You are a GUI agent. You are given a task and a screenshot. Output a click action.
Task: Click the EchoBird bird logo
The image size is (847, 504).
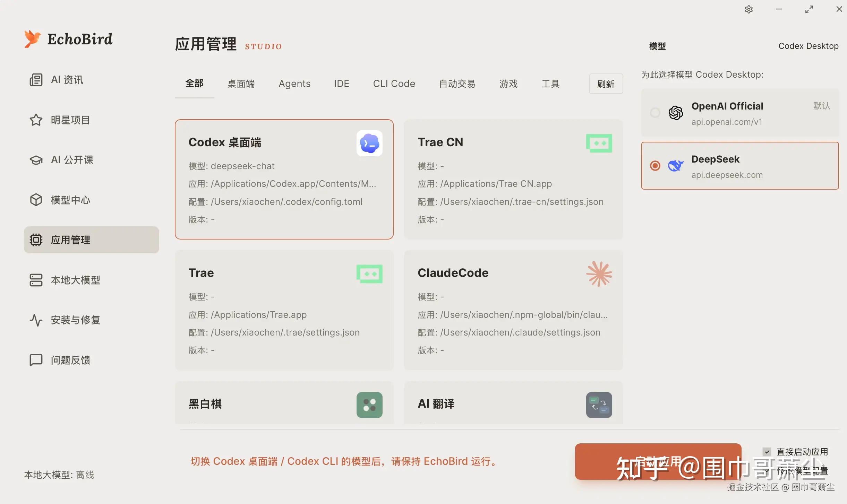[33, 39]
